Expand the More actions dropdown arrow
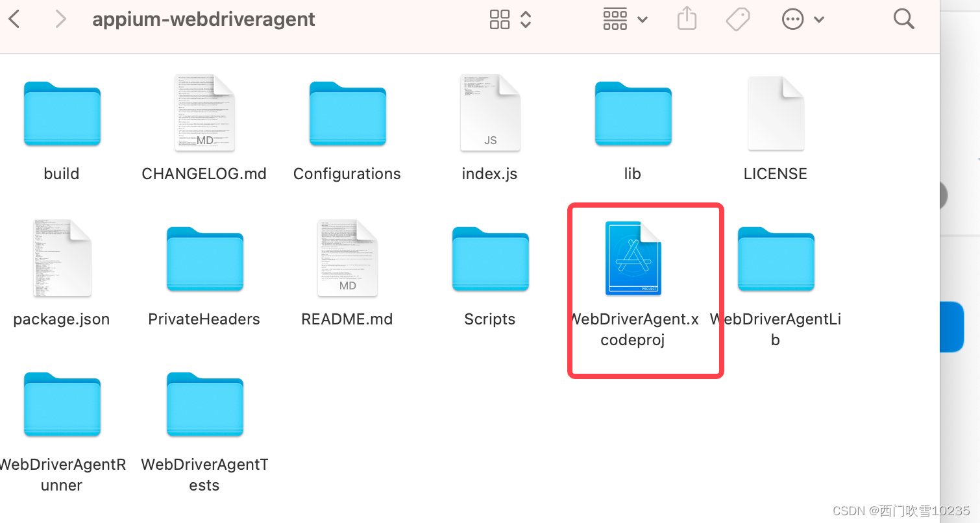 point(819,20)
